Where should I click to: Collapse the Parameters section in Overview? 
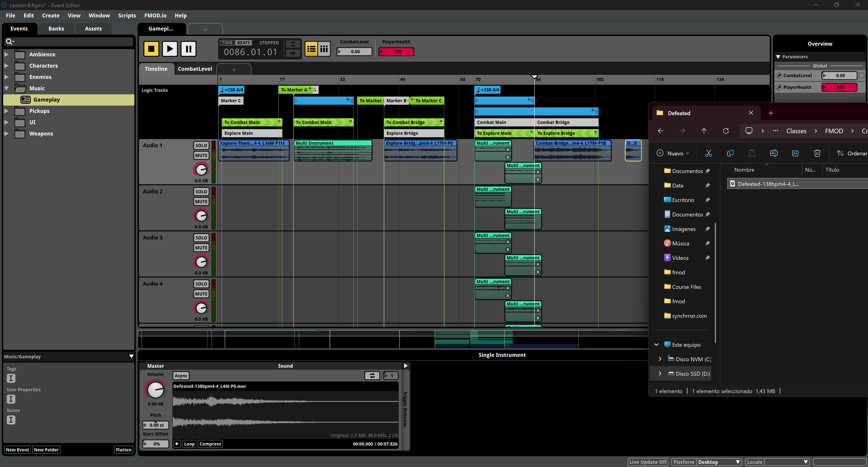[778, 57]
